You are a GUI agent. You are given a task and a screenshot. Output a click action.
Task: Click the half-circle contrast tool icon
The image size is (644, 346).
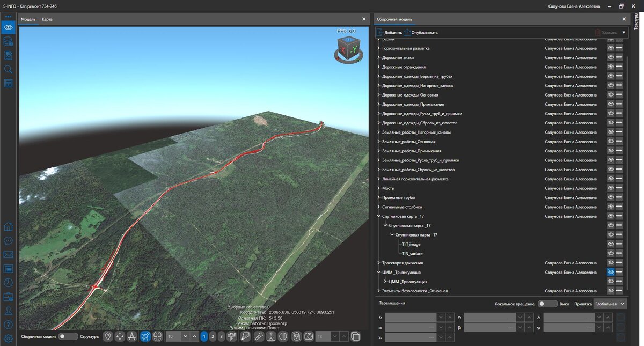pyautogui.click(x=283, y=336)
